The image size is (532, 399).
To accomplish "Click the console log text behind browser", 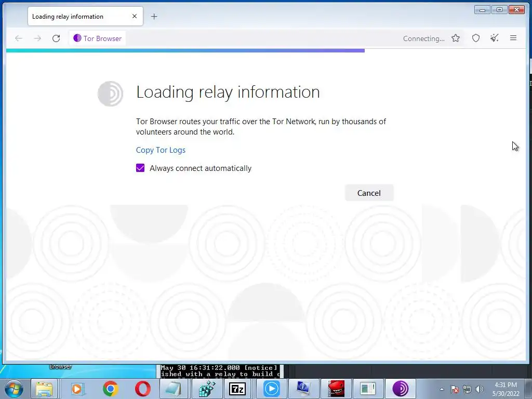I will click(x=220, y=371).
